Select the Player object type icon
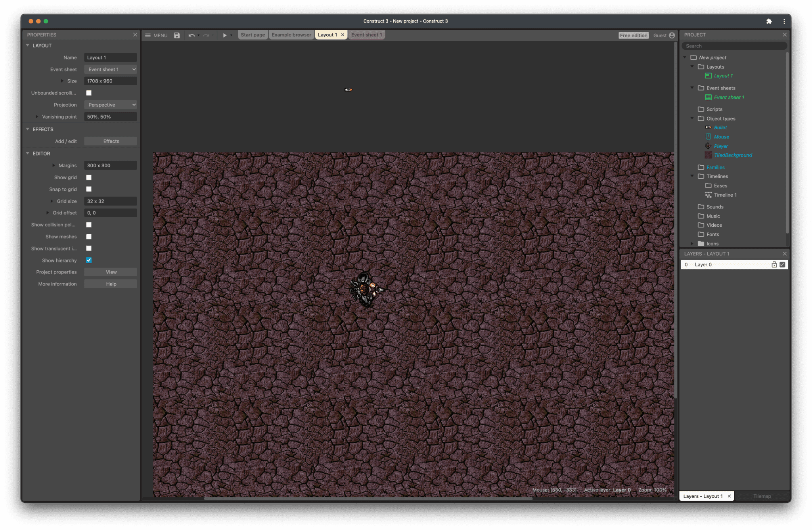 click(708, 145)
